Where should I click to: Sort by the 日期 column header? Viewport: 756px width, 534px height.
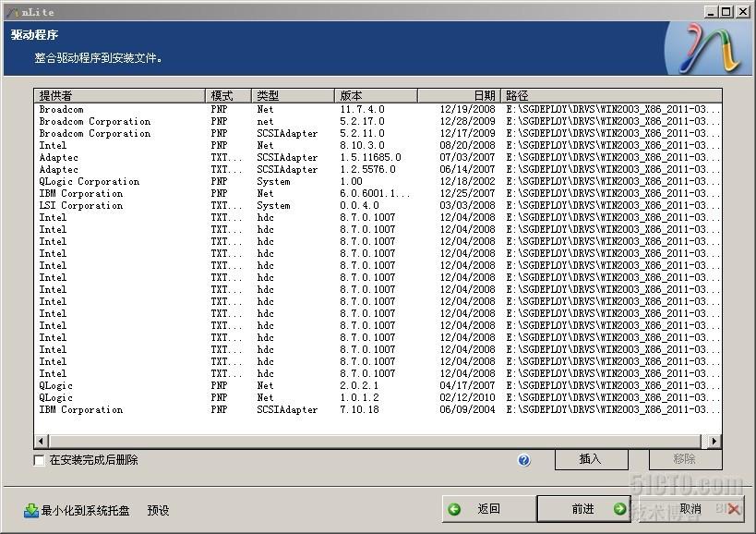pos(459,95)
